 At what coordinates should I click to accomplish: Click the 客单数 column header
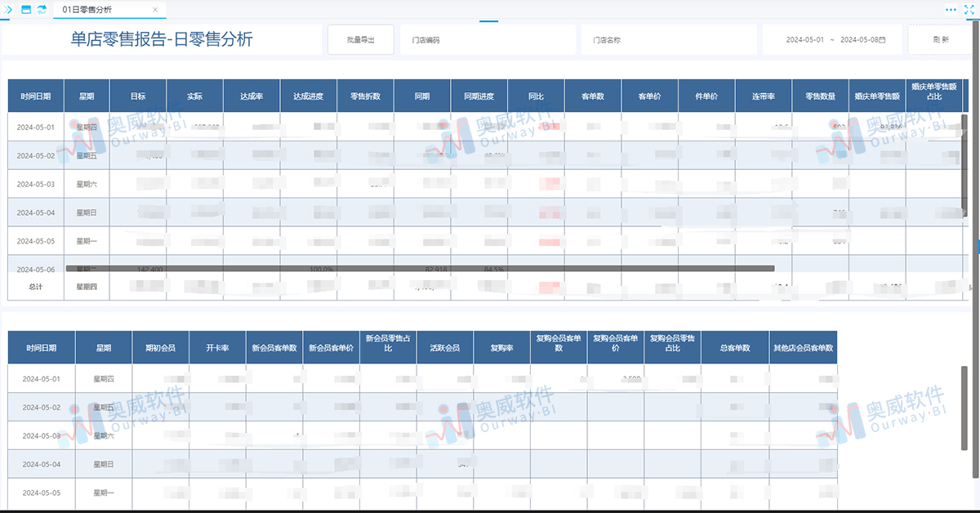tap(593, 96)
